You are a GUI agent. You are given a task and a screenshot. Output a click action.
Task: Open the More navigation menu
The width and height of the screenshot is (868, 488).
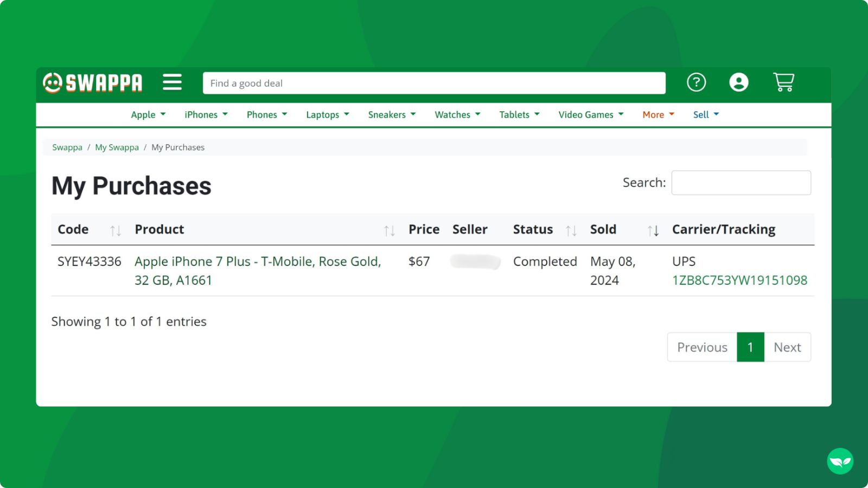pyautogui.click(x=658, y=115)
